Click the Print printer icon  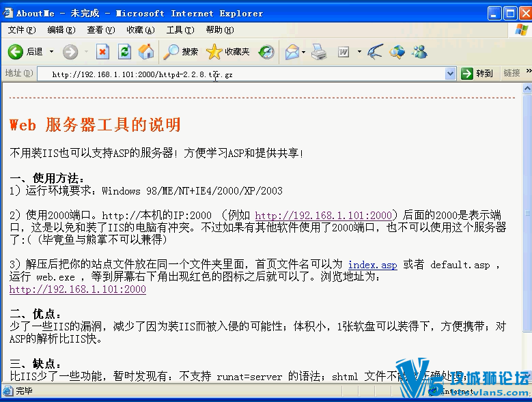[319, 52]
